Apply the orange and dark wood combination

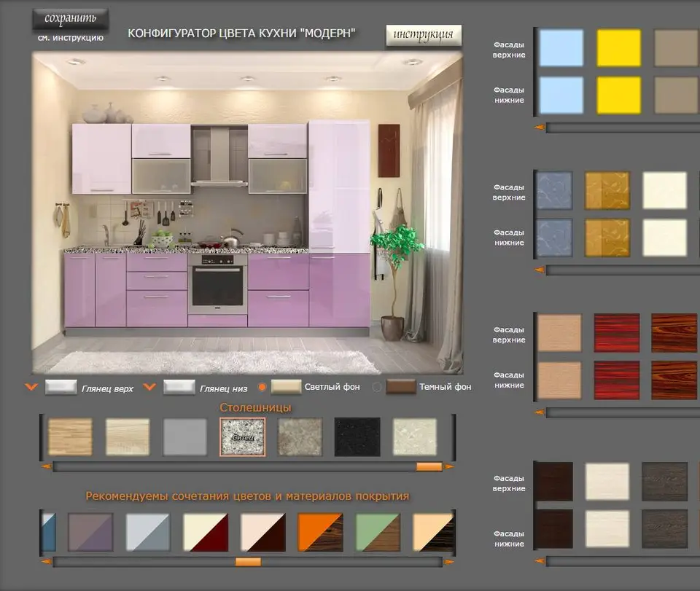point(320,532)
